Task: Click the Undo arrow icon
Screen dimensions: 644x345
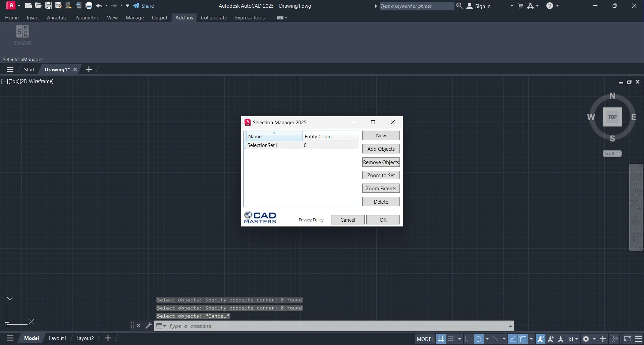Action: click(99, 6)
